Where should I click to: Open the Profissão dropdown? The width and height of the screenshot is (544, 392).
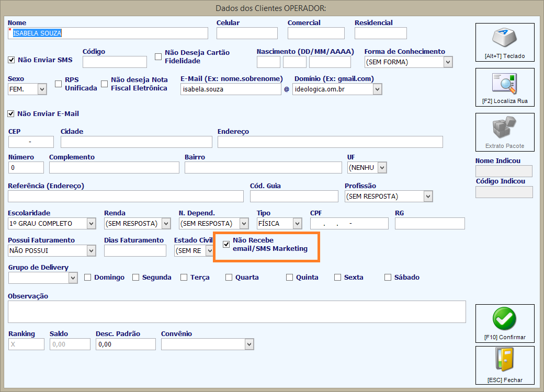click(428, 197)
